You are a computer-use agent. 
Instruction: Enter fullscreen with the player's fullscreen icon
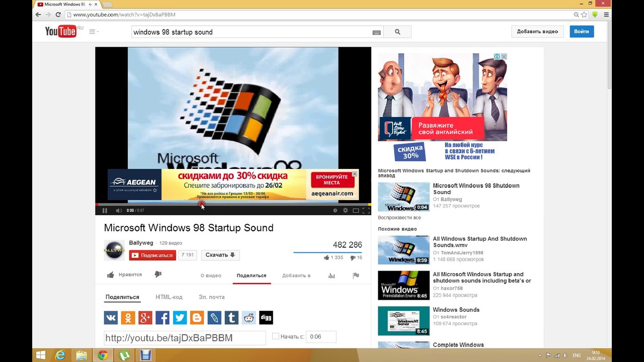pyautogui.click(x=366, y=211)
